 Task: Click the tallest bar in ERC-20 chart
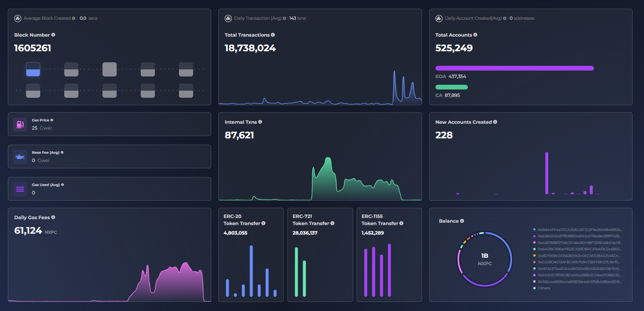coord(251,271)
